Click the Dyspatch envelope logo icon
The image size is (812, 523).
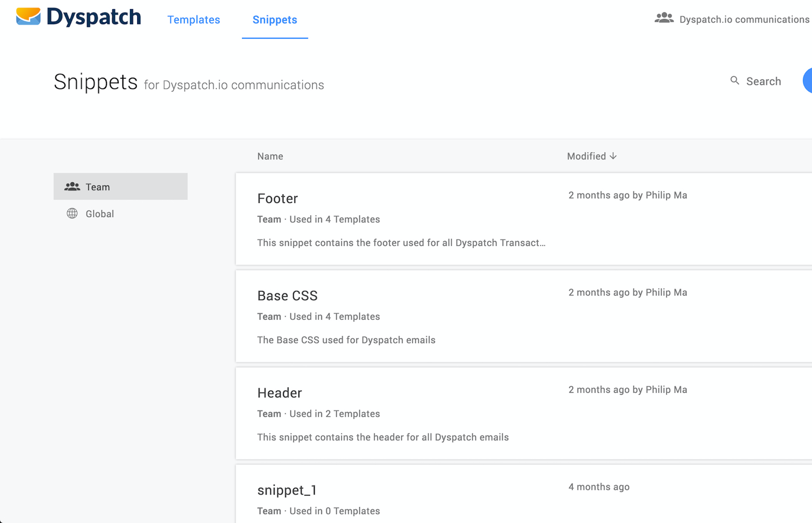click(x=28, y=16)
